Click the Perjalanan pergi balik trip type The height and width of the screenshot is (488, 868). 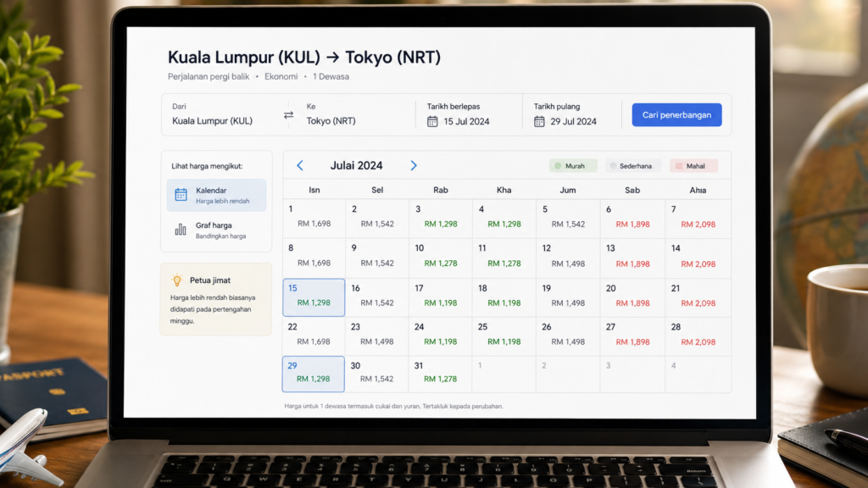coord(209,76)
